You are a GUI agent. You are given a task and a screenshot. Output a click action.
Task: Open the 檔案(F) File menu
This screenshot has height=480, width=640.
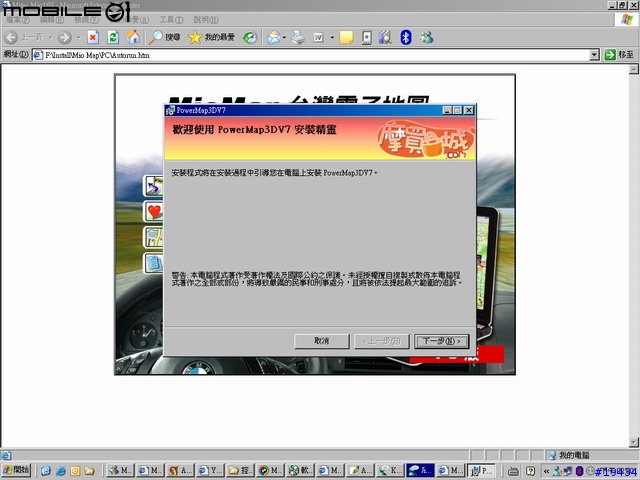pos(17,20)
